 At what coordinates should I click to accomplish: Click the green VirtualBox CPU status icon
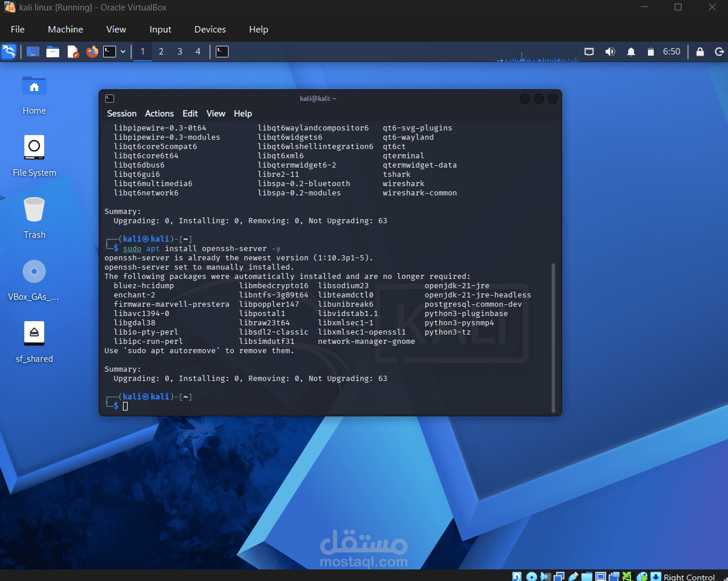pos(627,576)
